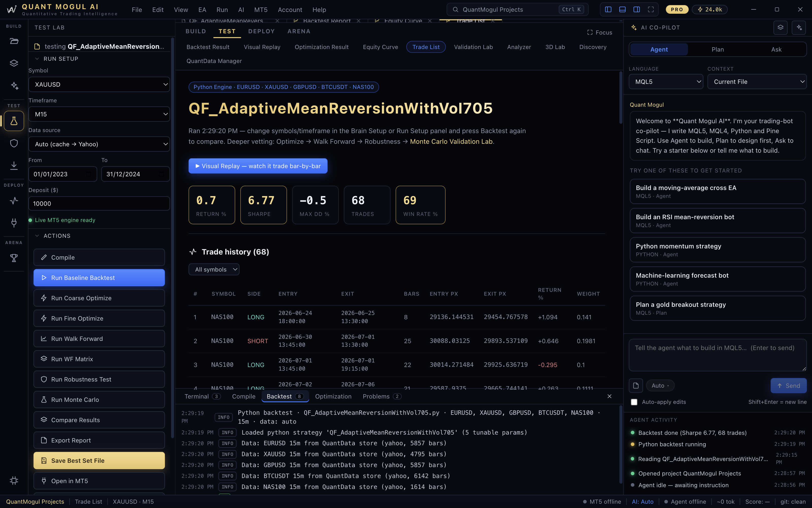Click the download icon in left sidebar
Image resolution: width=812 pixels, height=508 pixels.
pos(14,165)
